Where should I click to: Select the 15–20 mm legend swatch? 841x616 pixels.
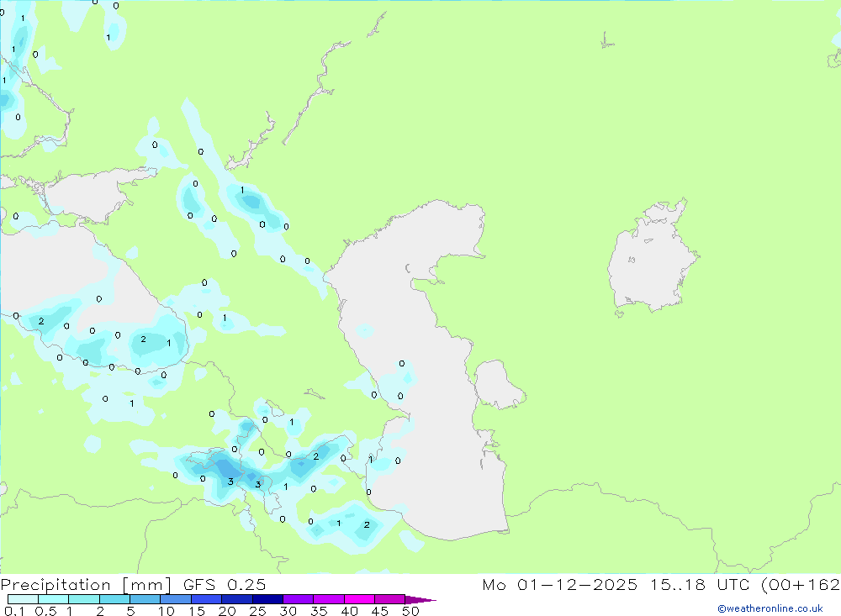pos(207,599)
